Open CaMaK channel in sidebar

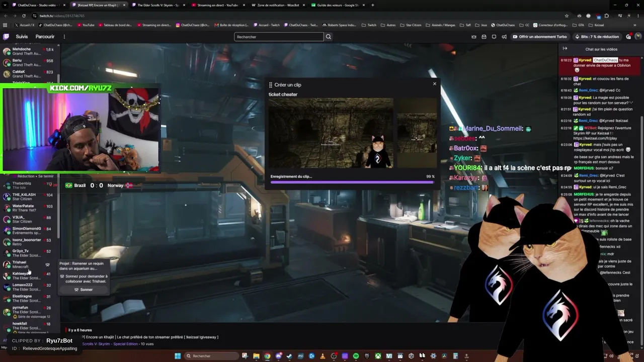29,74
